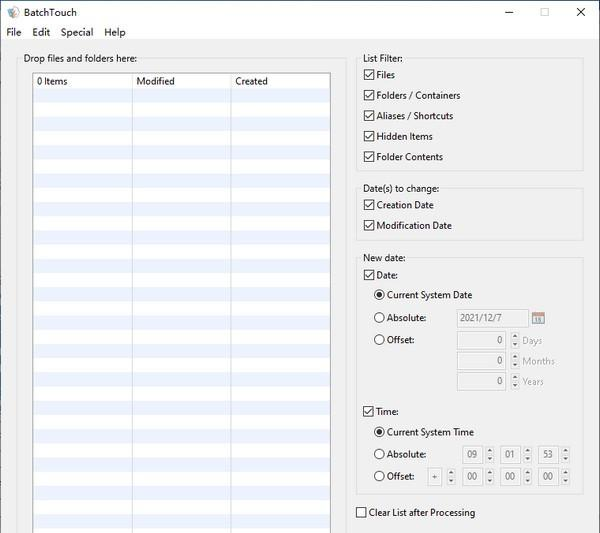This screenshot has width=600, height=533.
Task: Click the absolute minute stepper arrows
Action: click(528, 454)
